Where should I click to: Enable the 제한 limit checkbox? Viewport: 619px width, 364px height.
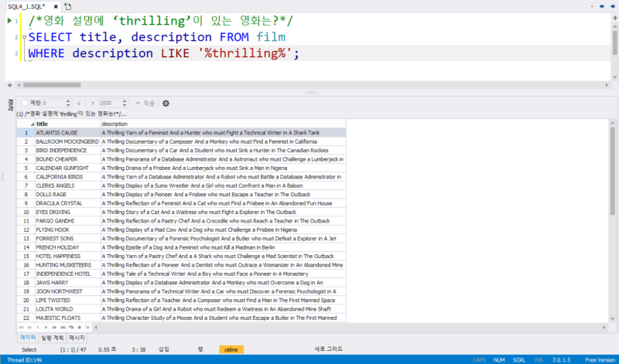pos(25,104)
